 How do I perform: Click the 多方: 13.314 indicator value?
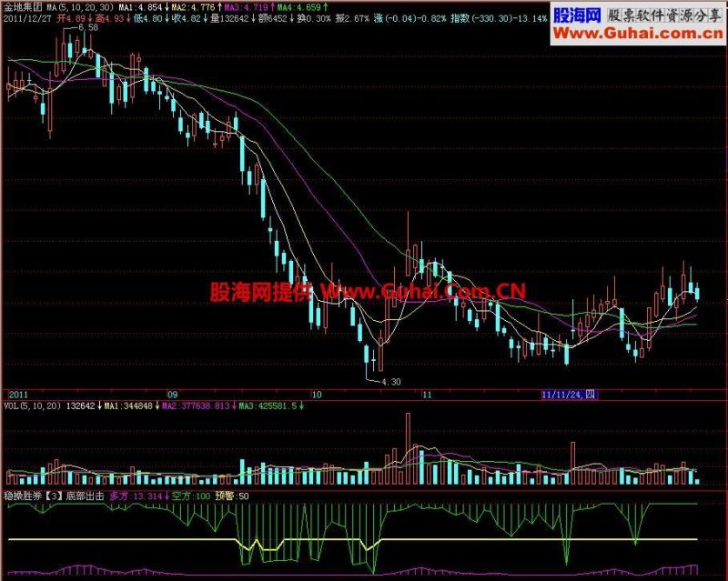(136, 496)
